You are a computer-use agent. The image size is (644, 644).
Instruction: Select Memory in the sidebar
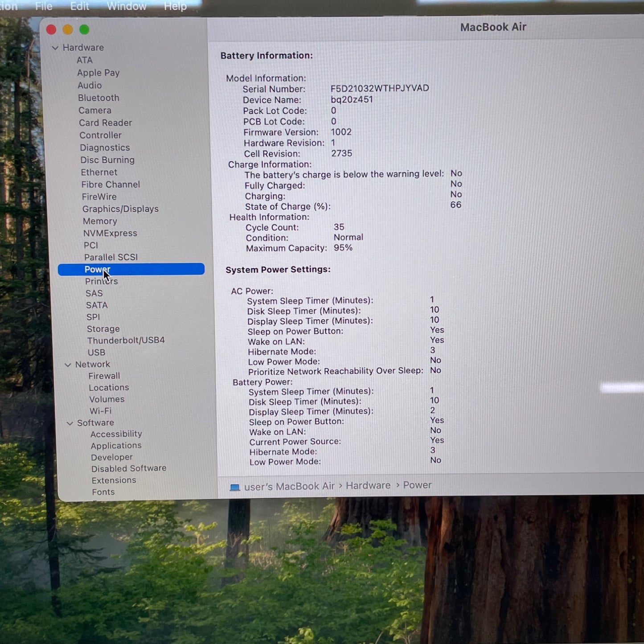(100, 221)
